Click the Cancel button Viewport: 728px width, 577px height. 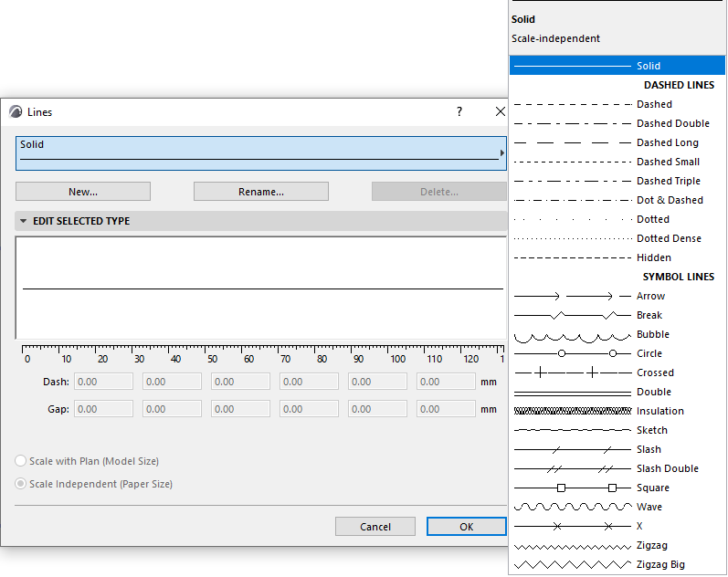(375, 527)
